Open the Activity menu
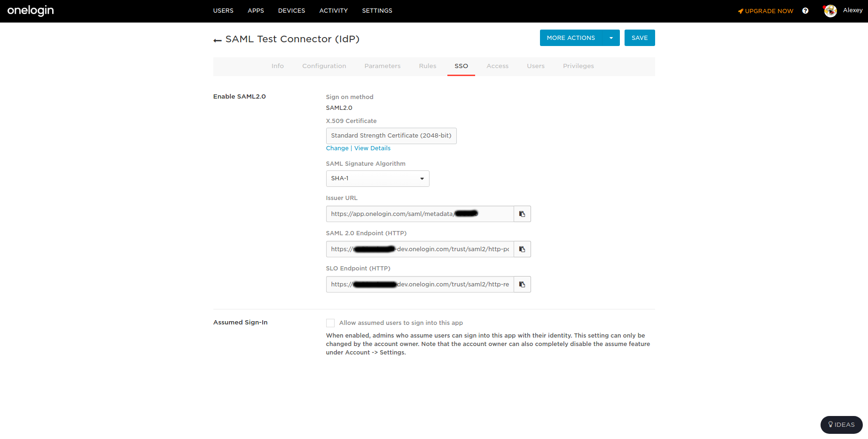868x439 pixels. pyautogui.click(x=333, y=10)
